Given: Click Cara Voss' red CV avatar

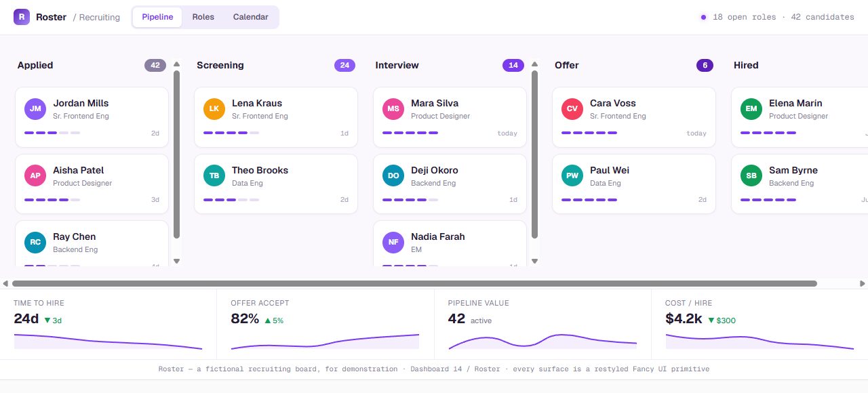Looking at the screenshot, I should (x=572, y=108).
